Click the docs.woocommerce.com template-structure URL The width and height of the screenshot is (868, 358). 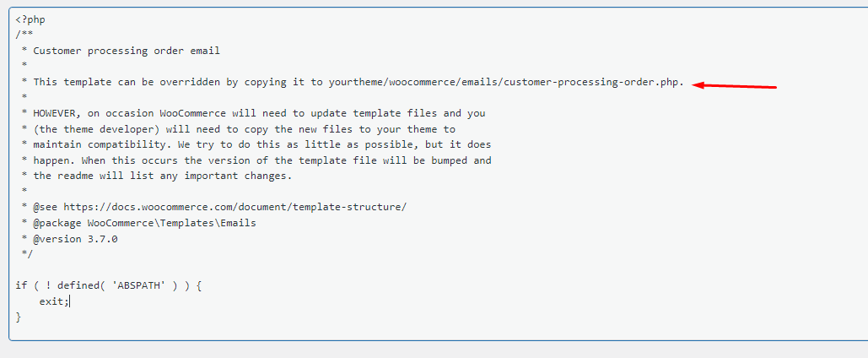coord(235,207)
